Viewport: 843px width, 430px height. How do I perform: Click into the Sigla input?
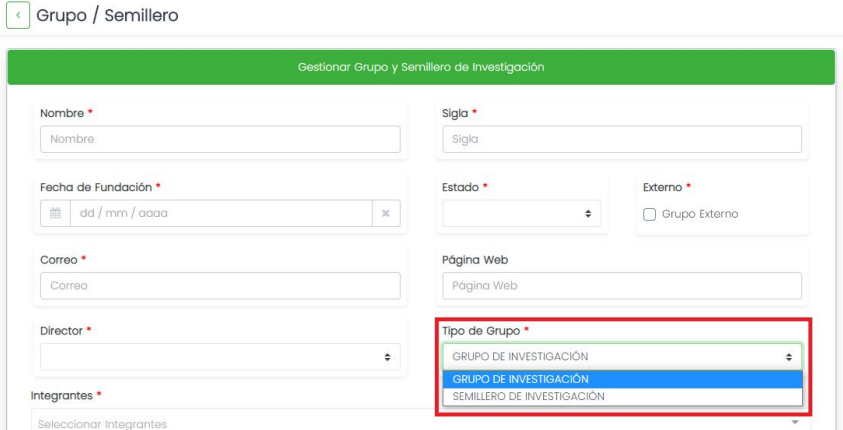621,139
